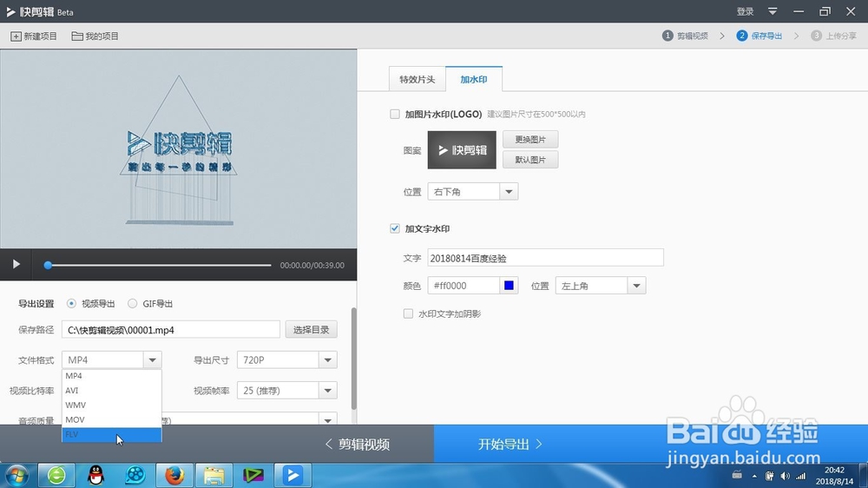Open export size 720P dropdown
This screenshot has height=488, width=868.
click(286, 360)
